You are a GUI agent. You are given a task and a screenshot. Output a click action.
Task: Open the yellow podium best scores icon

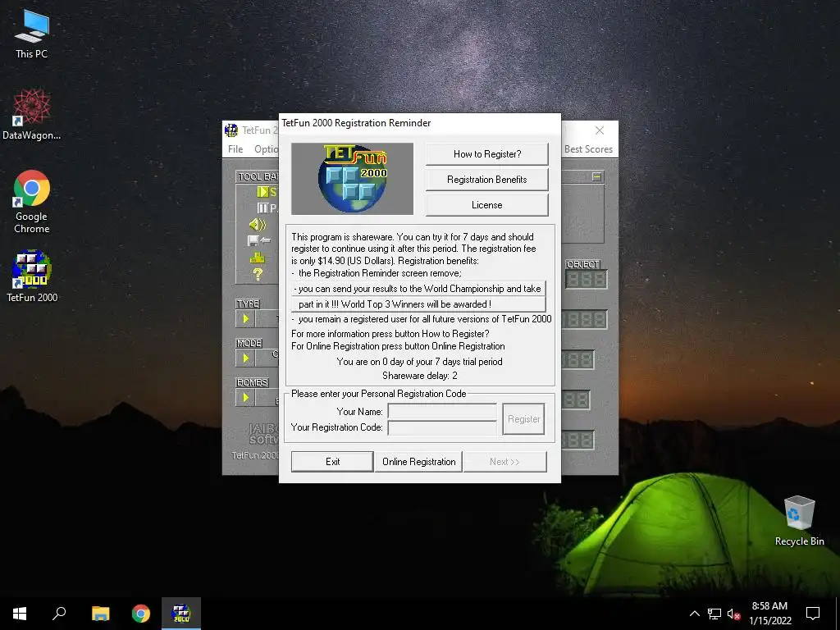click(x=258, y=258)
